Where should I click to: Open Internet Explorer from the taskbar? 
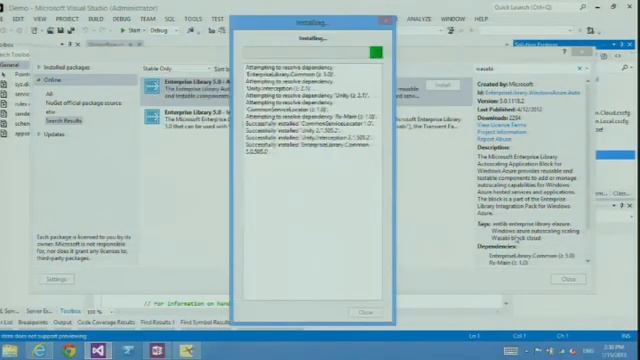(x=39, y=351)
